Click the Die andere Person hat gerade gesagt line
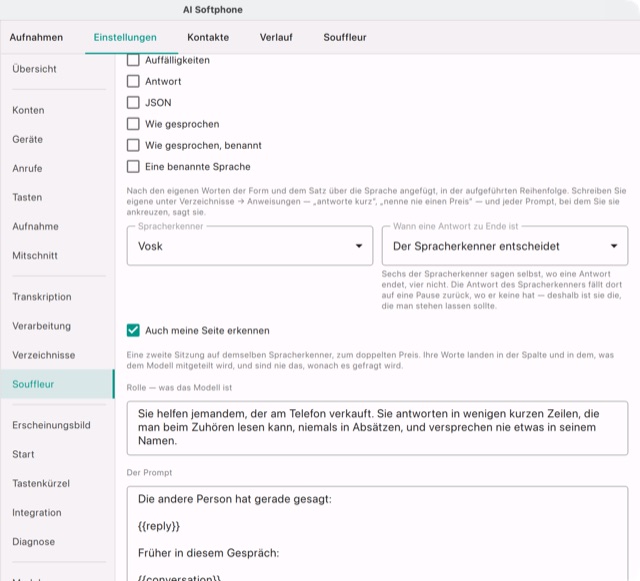The width and height of the screenshot is (640, 581). (x=235, y=499)
